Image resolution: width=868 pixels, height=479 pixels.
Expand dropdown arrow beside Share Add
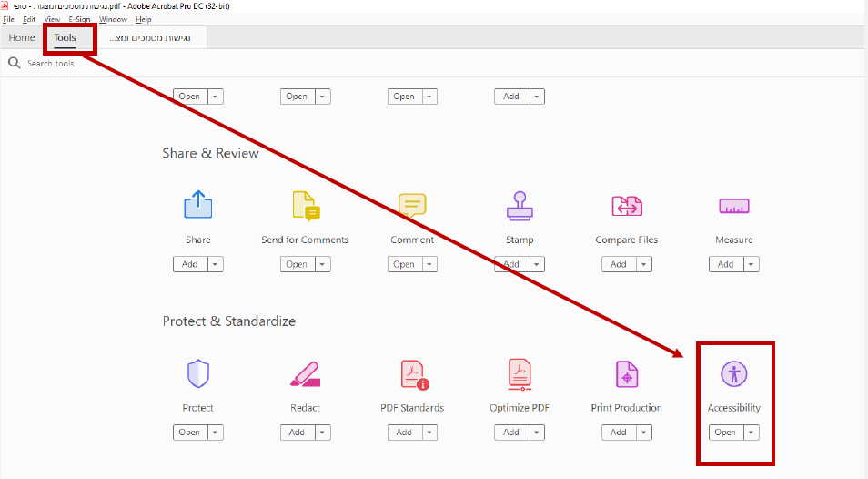point(216,264)
